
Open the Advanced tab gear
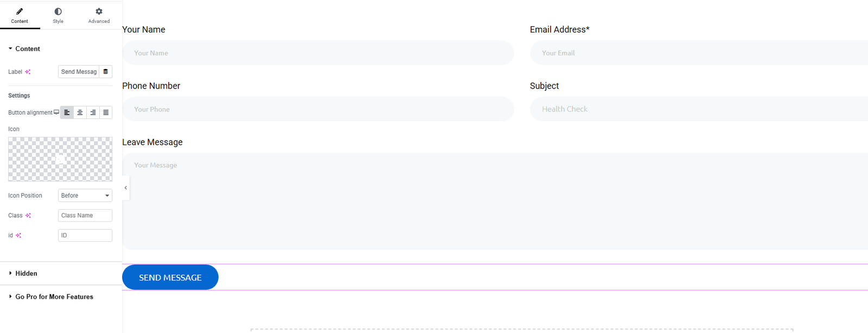(x=99, y=11)
